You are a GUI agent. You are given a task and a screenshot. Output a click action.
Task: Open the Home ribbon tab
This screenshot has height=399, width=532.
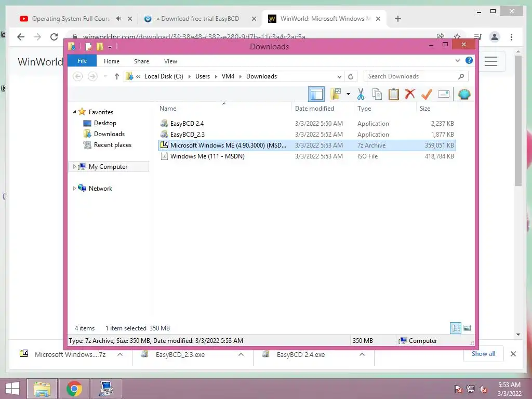click(112, 61)
